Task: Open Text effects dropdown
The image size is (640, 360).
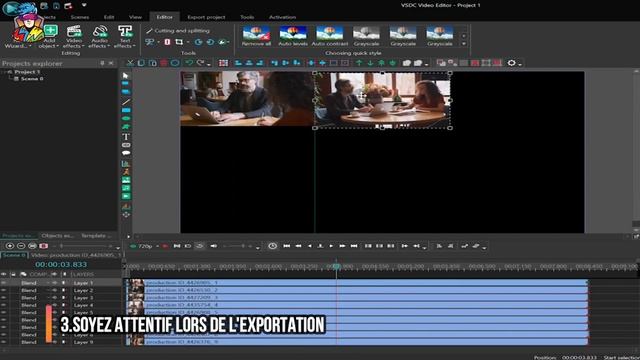Action: 124,37
